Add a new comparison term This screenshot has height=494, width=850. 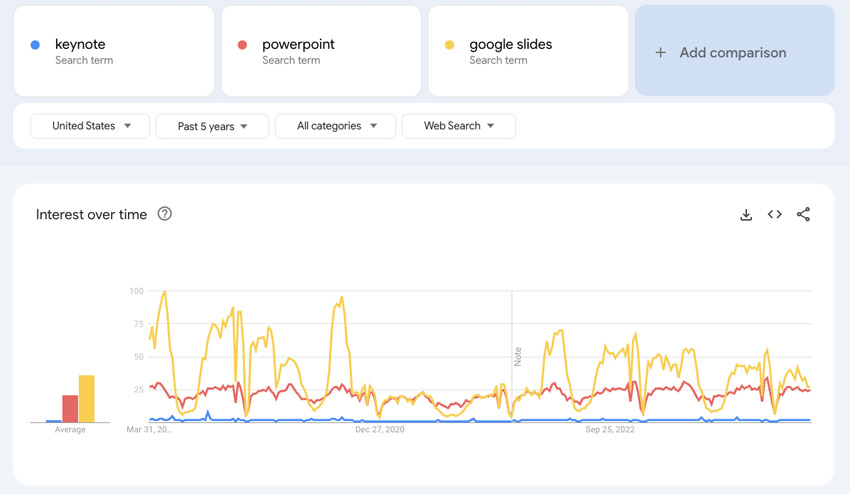(x=735, y=50)
